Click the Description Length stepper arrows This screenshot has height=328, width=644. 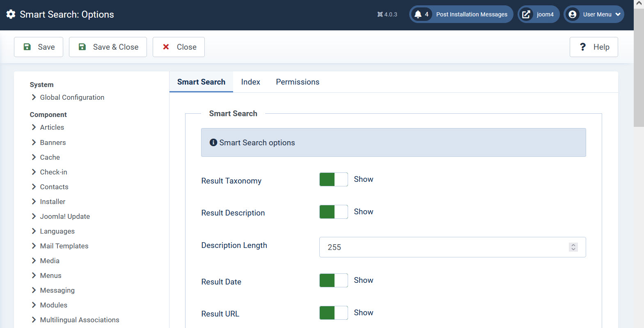coord(573,247)
